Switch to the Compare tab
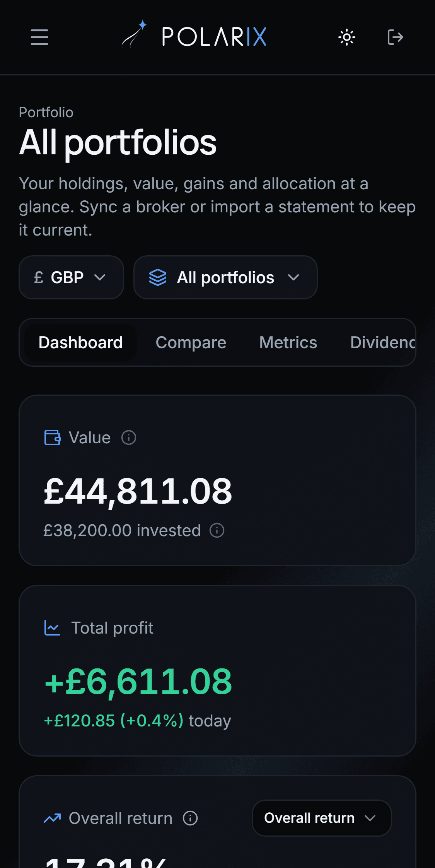435x868 pixels. [191, 342]
